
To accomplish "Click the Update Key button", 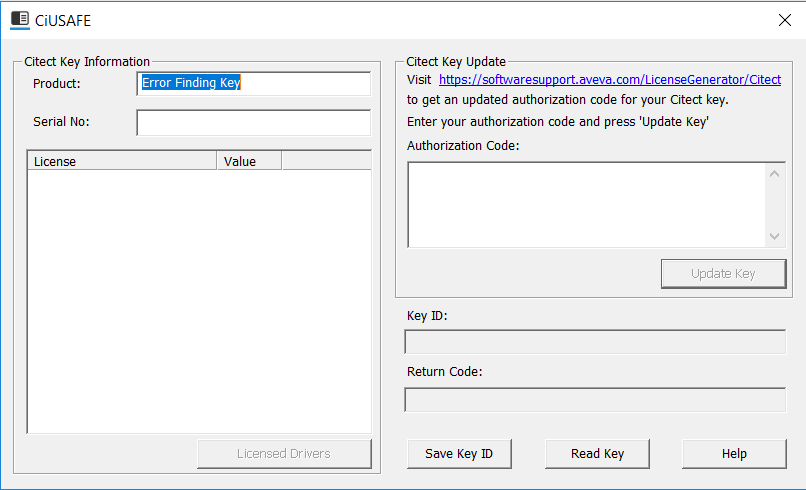I will [723, 274].
